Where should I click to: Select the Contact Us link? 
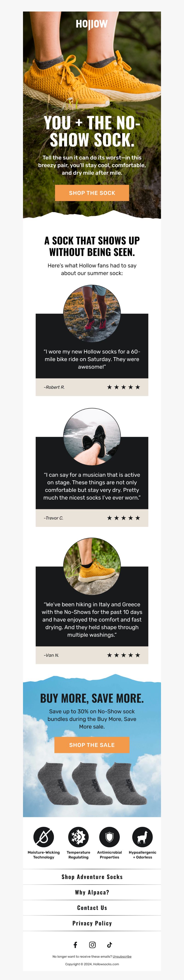point(92,908)
